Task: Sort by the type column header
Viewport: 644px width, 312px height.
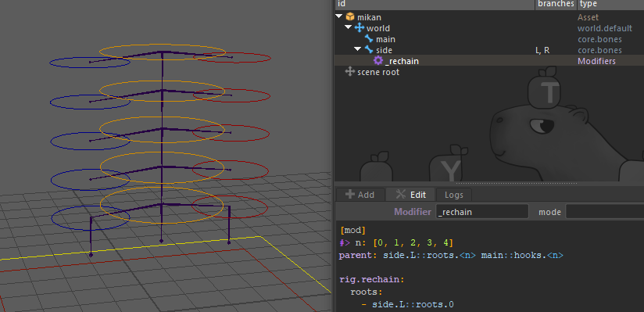Action: tap(610, 4)
